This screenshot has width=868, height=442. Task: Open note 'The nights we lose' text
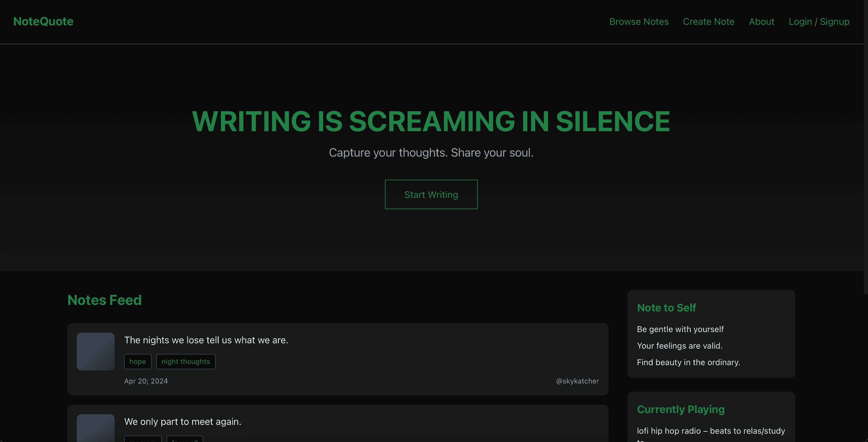206,340
